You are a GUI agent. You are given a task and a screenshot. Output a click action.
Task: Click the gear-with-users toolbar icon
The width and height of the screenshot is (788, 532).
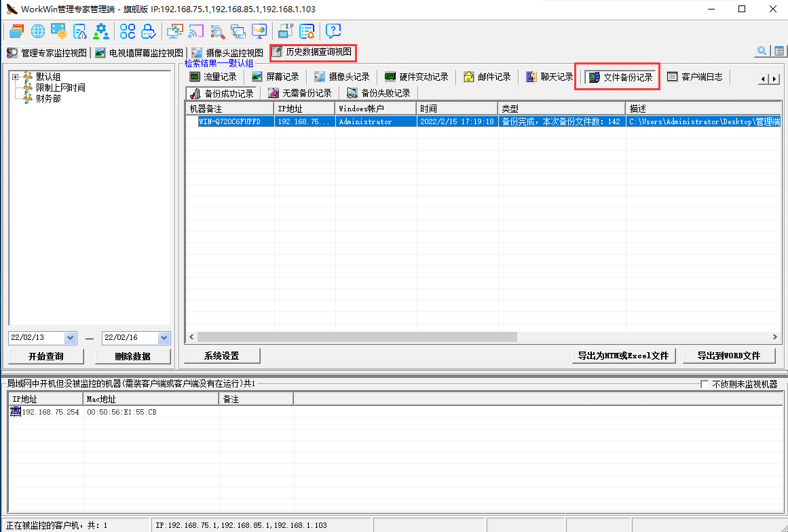click(x=101, y=31)
